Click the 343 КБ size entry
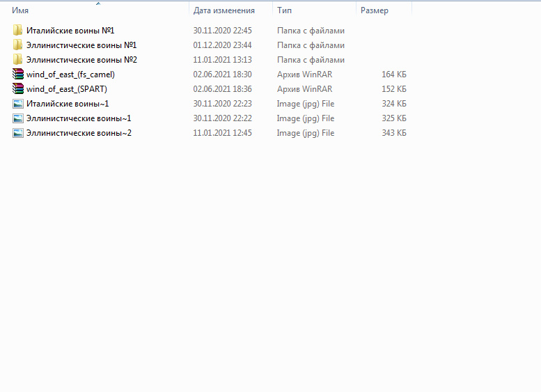Image resolution: width=541 pixels, height=392 pixels. (x=394, y=133)
